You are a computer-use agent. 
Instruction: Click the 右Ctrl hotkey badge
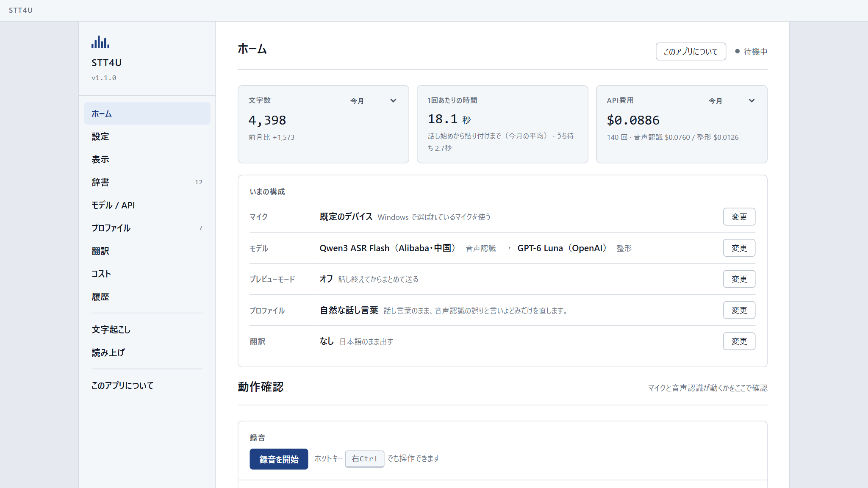(364, 459)
